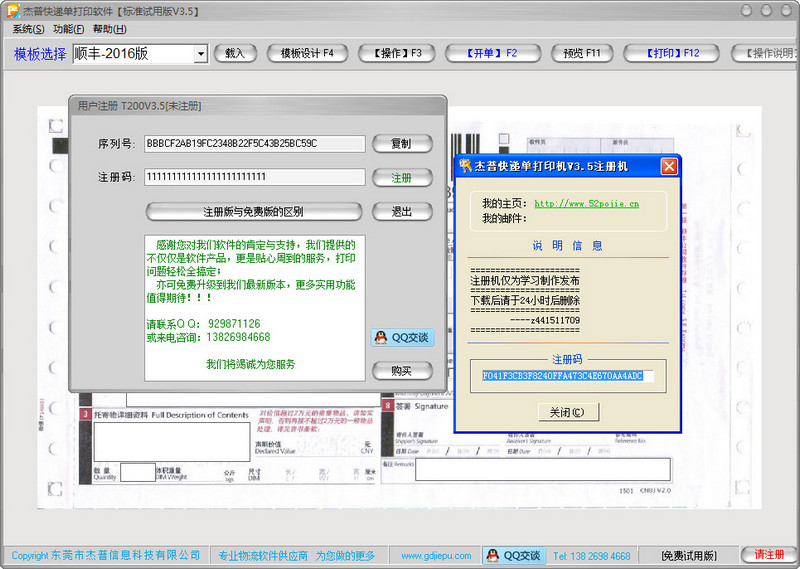Click the keys icon in the keygen title
The height and width of the screenshot is (569, 800).
click(x=464, y=166)
